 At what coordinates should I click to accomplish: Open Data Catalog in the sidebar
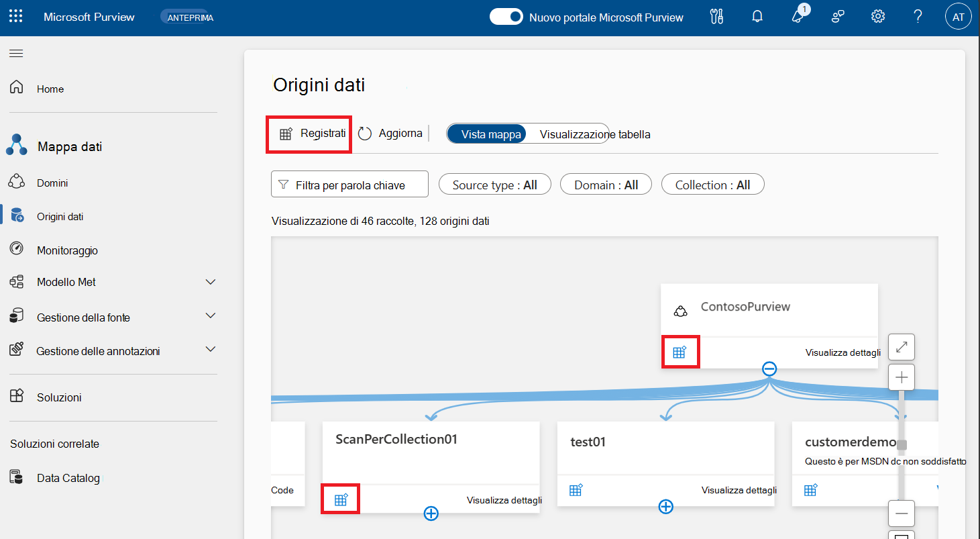coord(68,478)
